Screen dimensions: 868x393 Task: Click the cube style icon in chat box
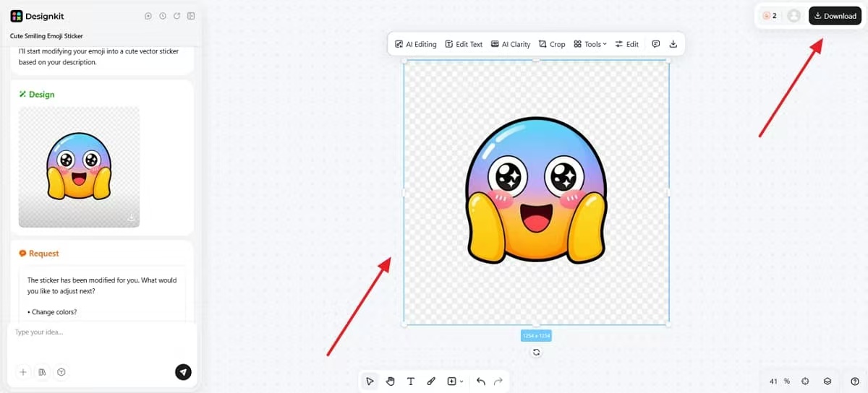click(61, 372)
